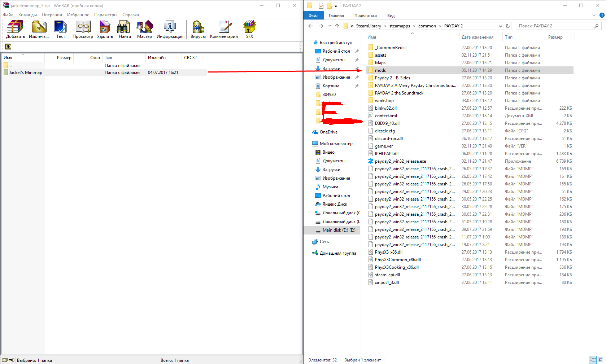
Task: Expand the address bar history dropdown
Action: [500, 26]
